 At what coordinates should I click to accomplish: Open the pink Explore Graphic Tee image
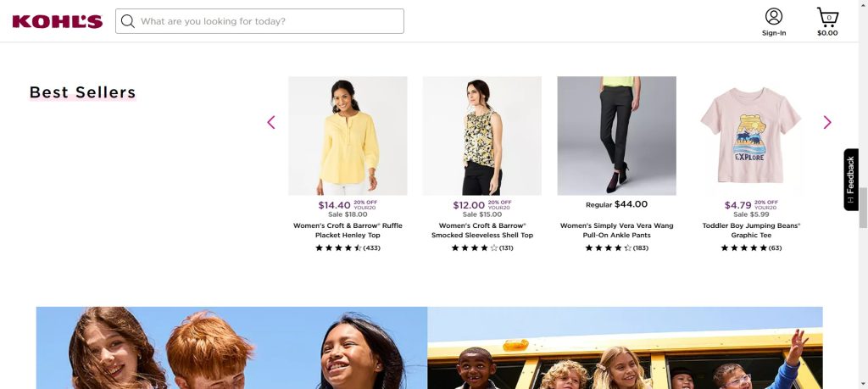tap(750, 136)
